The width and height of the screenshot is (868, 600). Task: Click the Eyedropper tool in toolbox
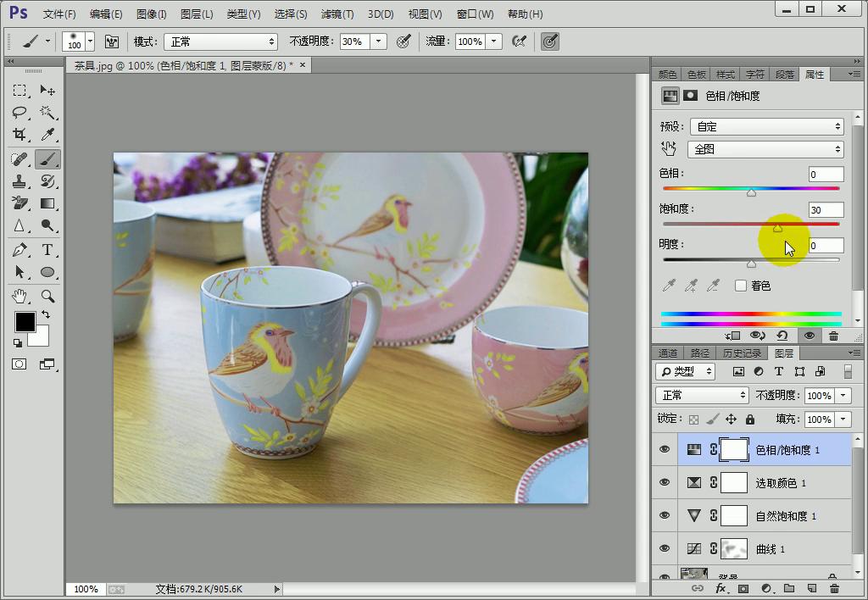pyautogui.click(x=47, y=135)
